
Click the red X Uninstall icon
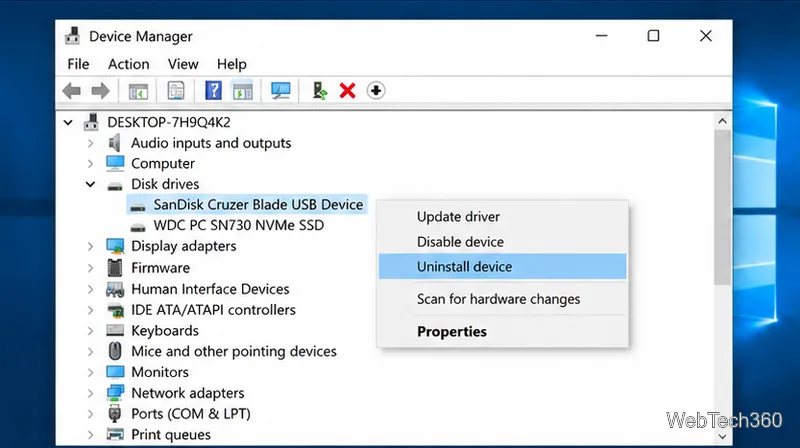point(347,91)
